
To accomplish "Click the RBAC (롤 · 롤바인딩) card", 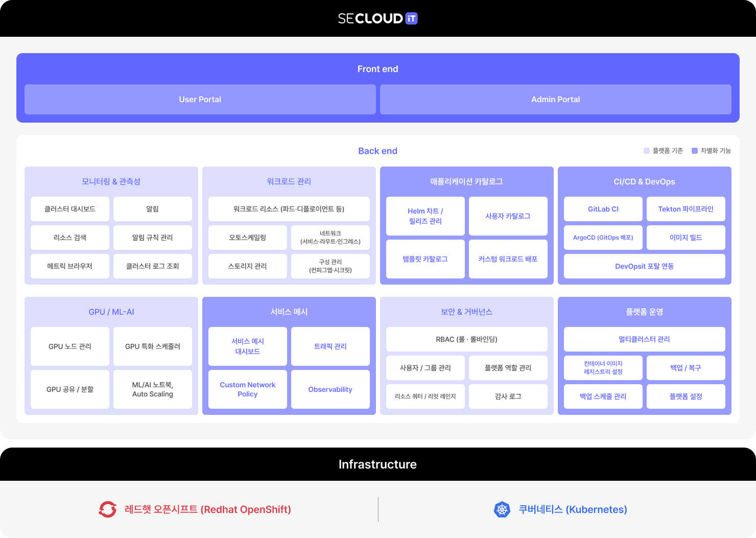I will [x=467, y=339].
